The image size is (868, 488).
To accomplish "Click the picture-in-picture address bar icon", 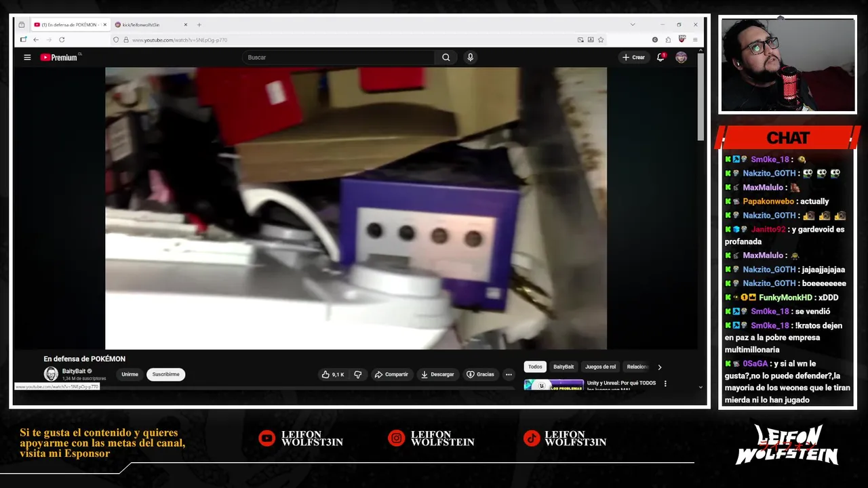I will (580, 40).
